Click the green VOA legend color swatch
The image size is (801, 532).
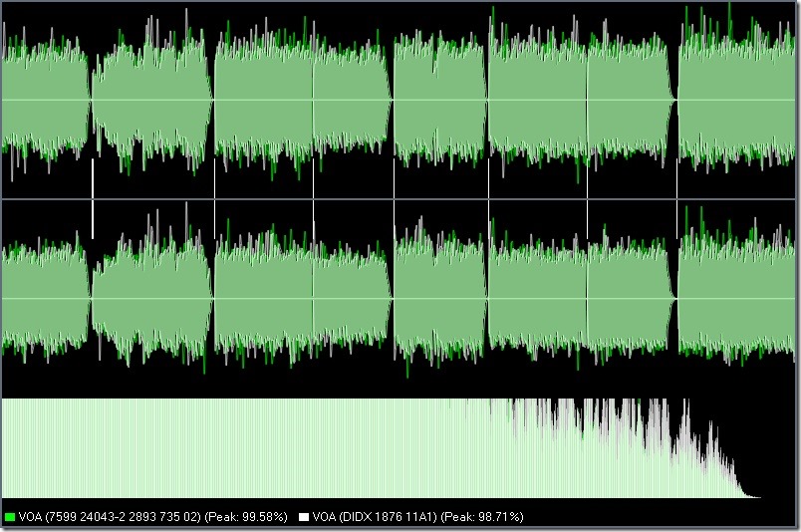point(9,517)
